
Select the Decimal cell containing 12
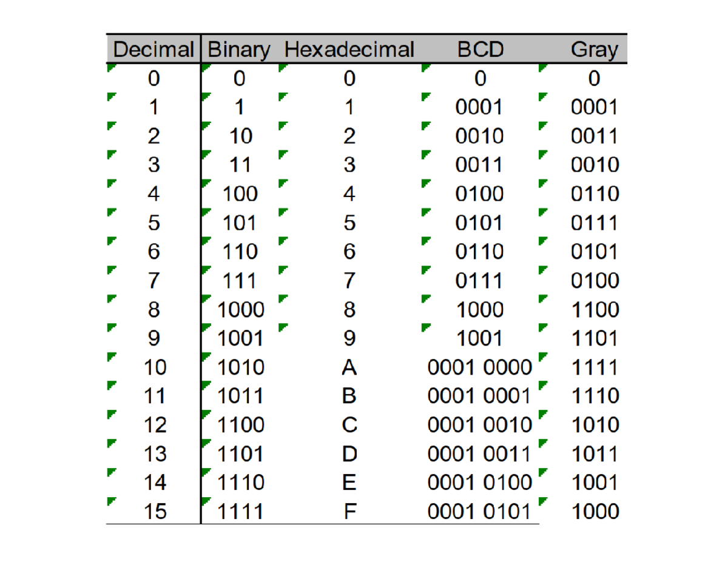(154, 425)
